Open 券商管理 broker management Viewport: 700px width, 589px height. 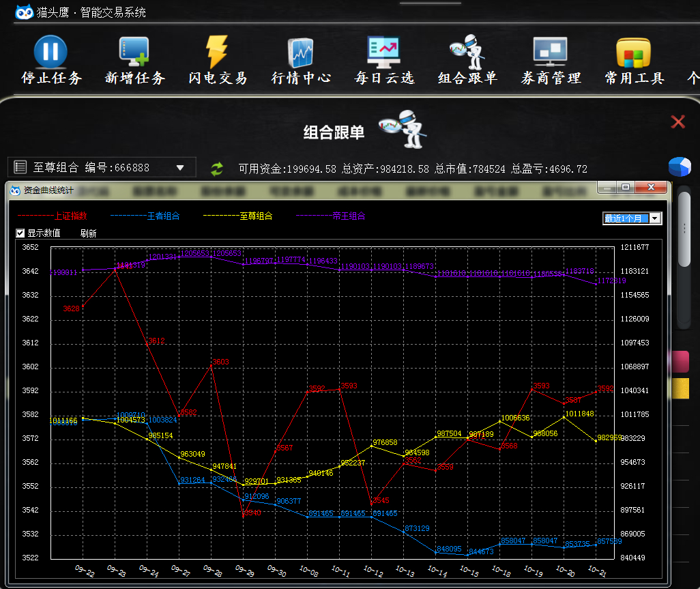click(551, 52)
